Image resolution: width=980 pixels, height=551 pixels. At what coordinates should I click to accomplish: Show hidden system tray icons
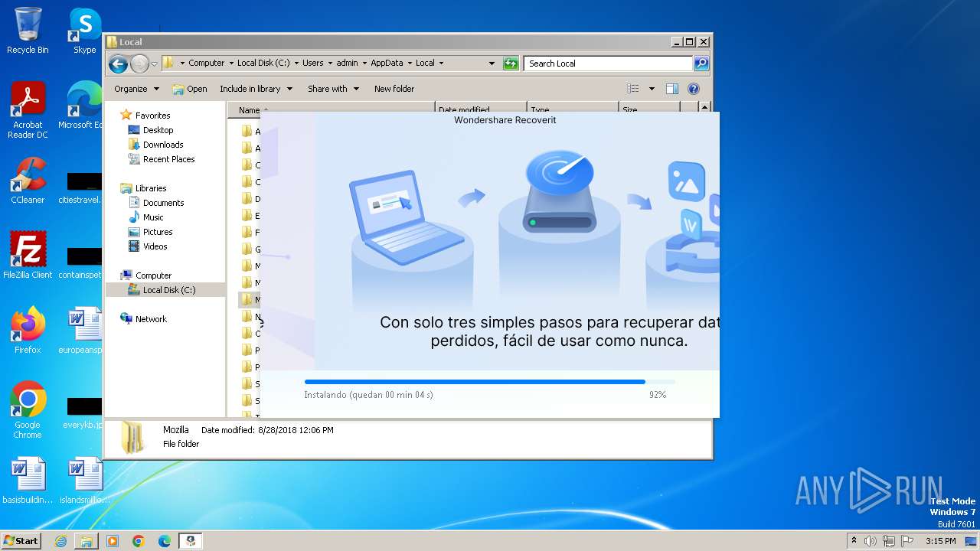coord(854,541)
